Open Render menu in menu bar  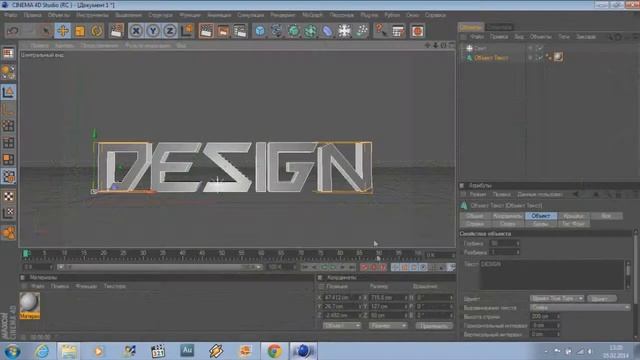[282, 15]
